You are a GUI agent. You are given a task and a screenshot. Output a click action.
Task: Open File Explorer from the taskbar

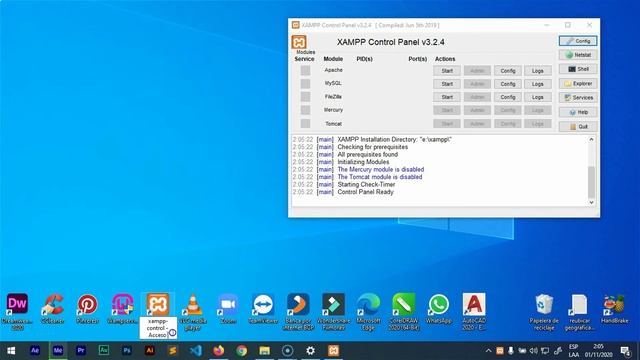(264, 351)
